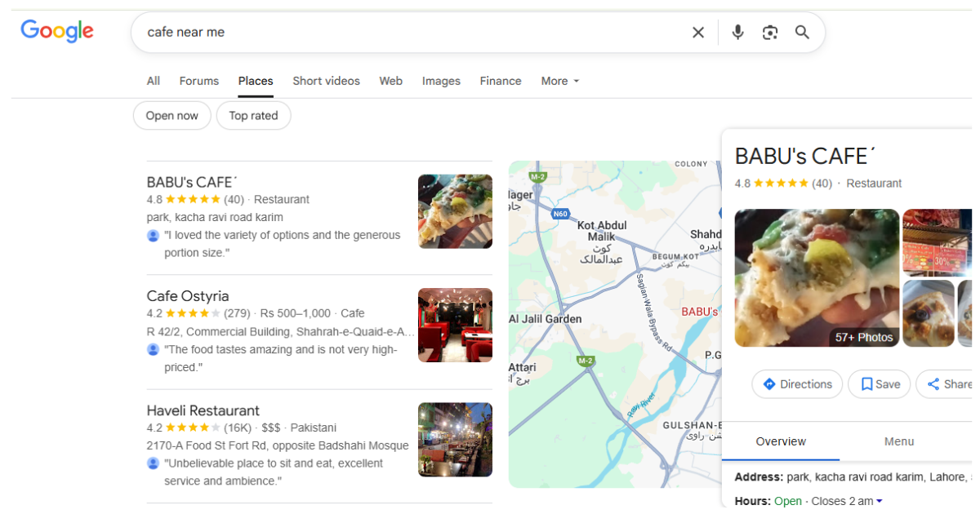Open the 57+ Photos gallery

tap(863, 337)
